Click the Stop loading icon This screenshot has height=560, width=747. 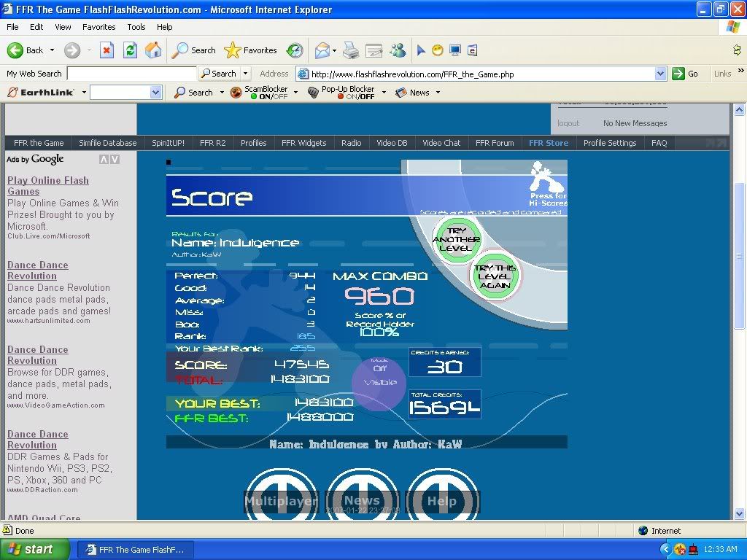(x=107, y=50)
